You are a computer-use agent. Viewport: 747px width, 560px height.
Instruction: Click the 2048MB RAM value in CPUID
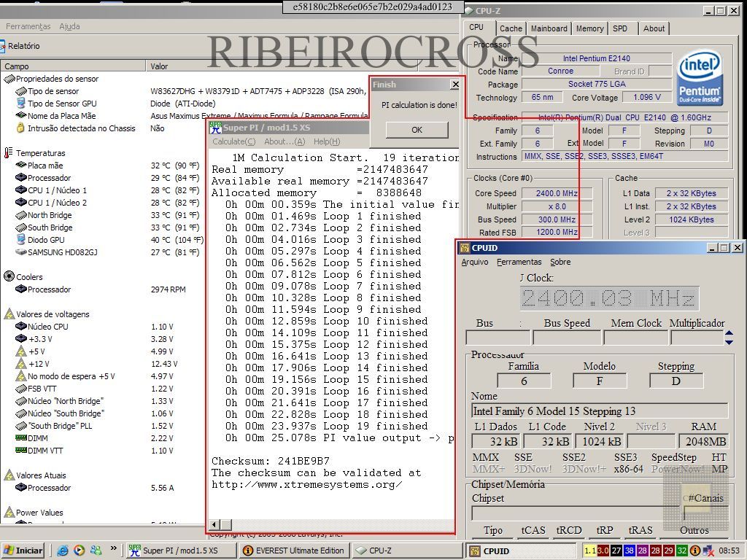point(704,441)
